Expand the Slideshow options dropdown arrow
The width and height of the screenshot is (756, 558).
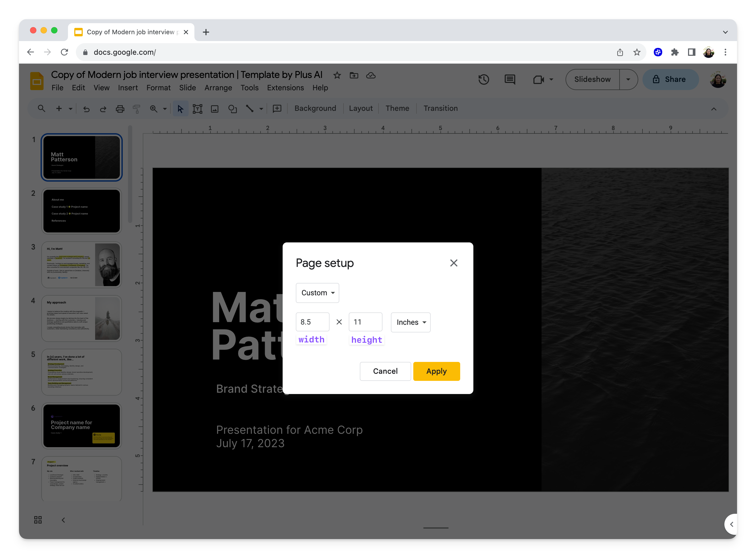[x=628, y=79]
